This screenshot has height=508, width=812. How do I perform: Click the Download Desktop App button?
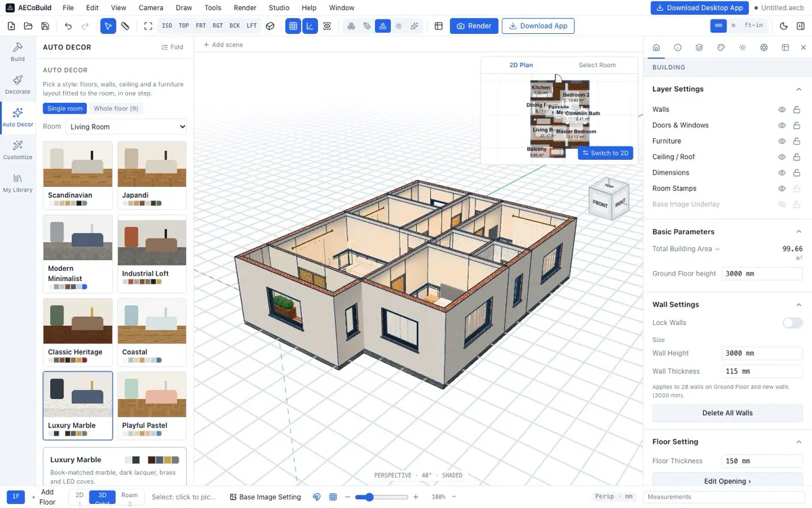[700, 7]
